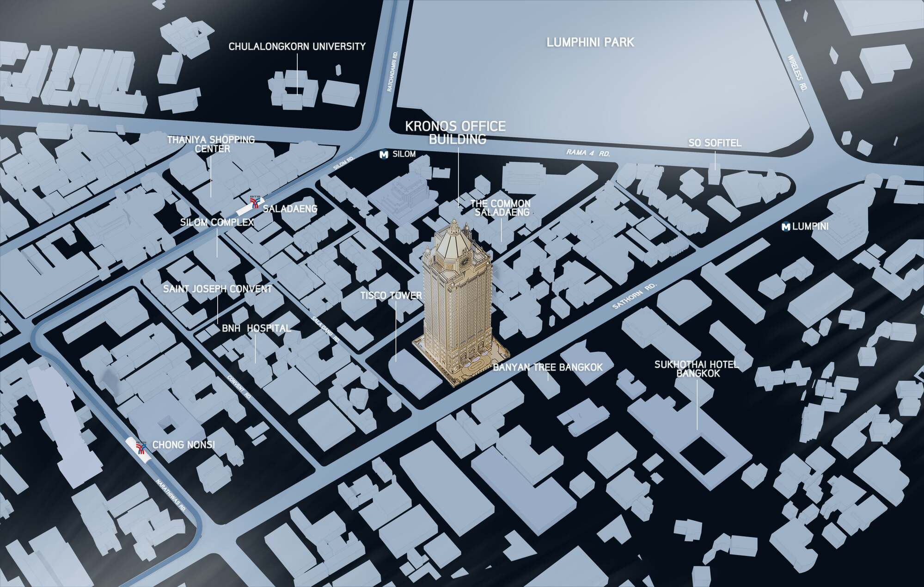
Task: Click the Silom MRT station icon
Action: [383, 154]
